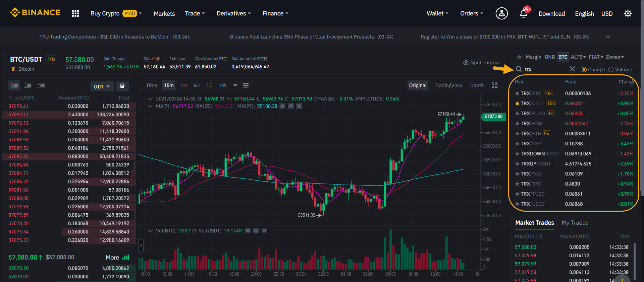The image size is (644, 282).
Task: Expand more time intervals dropdown arrow
Action: (x=235, y=85)
